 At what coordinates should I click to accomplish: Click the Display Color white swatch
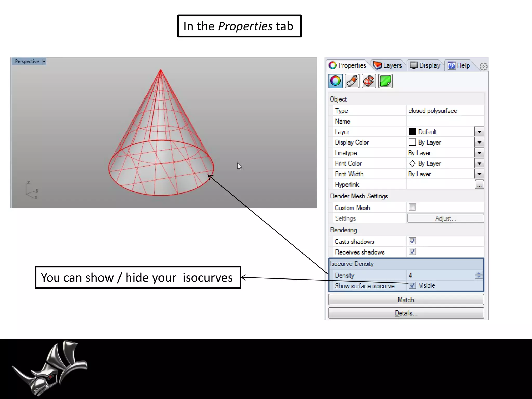(x=412, y=142)
